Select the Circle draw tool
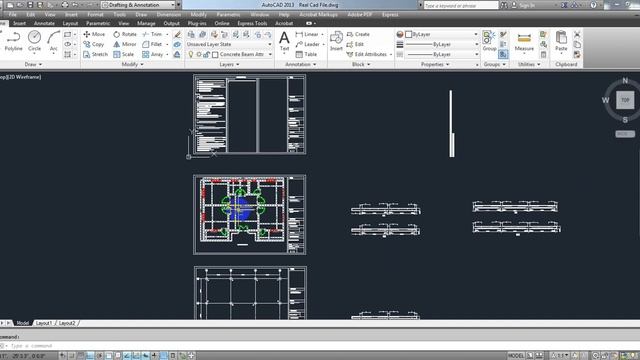This screenshot has width=640, height=360. 34,41
